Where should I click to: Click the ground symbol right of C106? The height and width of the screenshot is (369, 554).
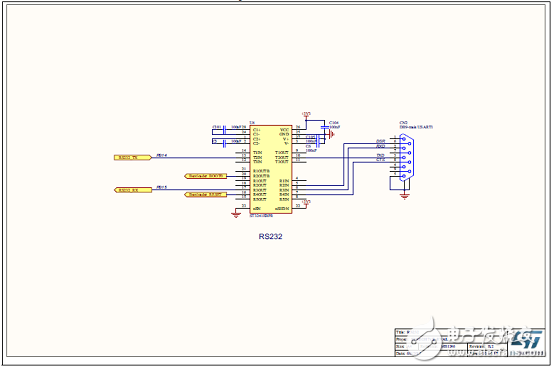[x=331, y=134]
